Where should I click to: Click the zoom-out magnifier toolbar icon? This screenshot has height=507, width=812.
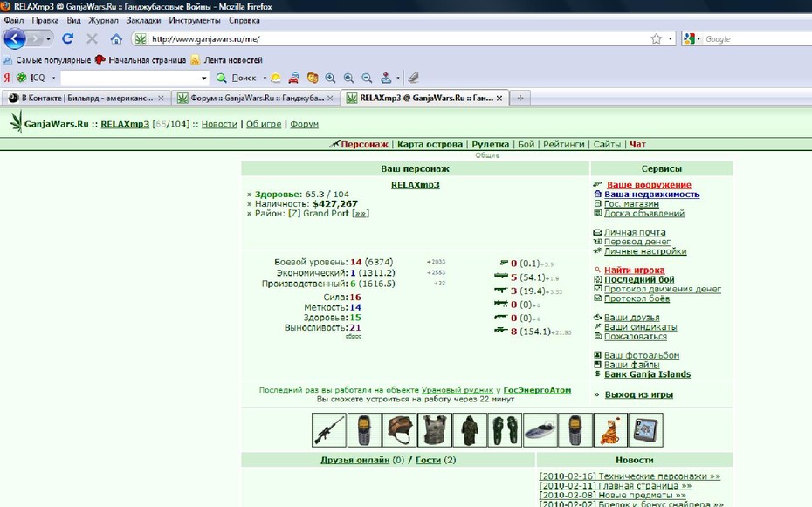(x=367, y=79)
